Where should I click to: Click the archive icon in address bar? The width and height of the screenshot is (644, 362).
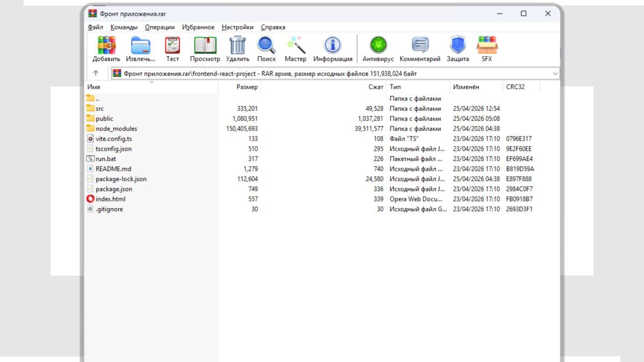point(117,73)
